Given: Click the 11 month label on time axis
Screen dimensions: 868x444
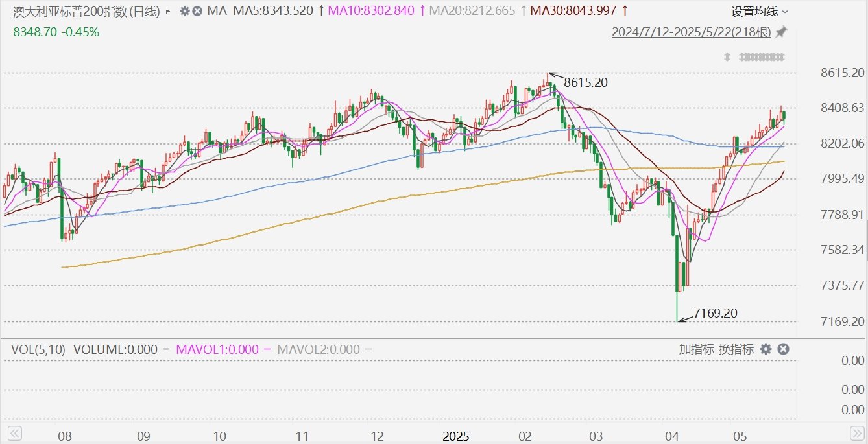Looking at the screenshot, I should [x=302, y=436].
